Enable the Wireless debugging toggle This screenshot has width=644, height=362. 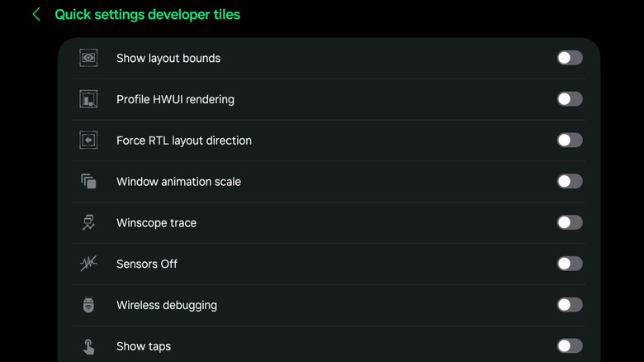click(569, 305)
